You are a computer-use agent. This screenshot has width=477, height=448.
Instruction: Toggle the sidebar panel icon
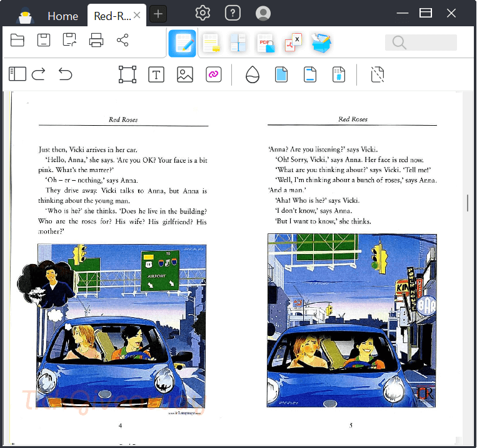click(18, 74)
